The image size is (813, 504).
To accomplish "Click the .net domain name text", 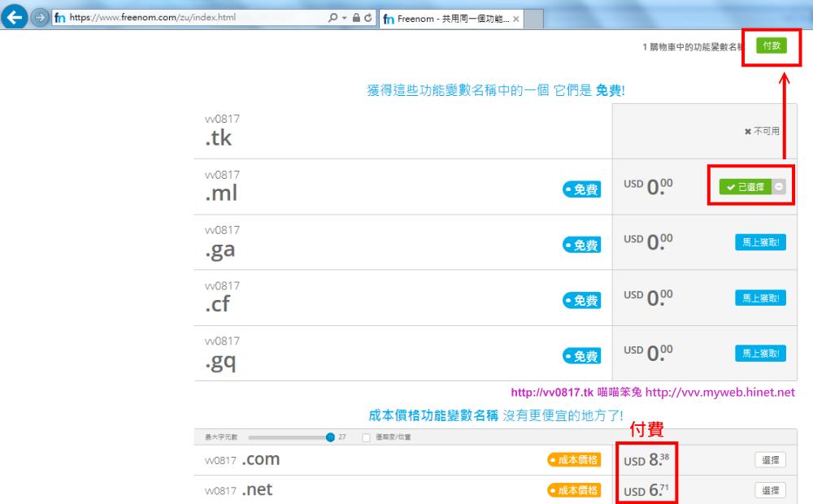I will coord(257,489).
